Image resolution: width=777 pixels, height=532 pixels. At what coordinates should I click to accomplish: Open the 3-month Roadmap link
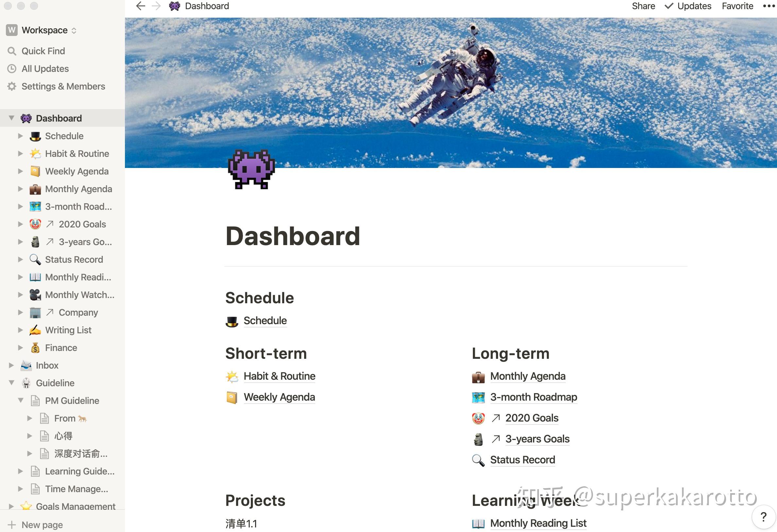pyautogui.click(x=534, y=397)
